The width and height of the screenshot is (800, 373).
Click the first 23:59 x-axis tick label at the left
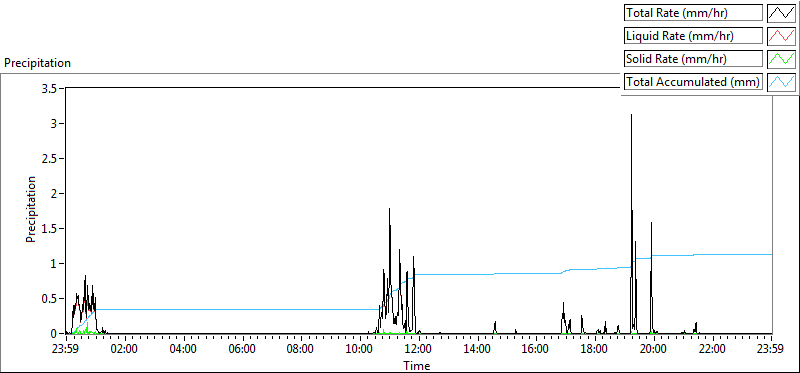click(x=66, y=350)
